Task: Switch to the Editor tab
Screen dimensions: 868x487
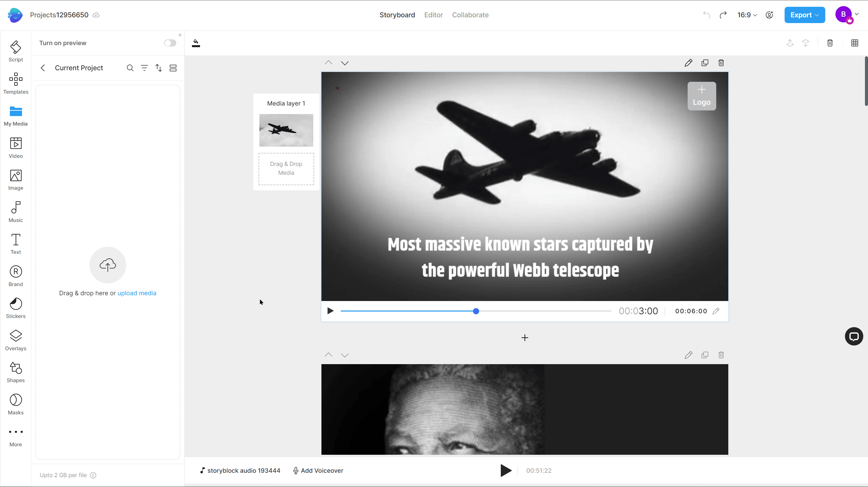Action: pyautogui.click(x=433, y=15)
